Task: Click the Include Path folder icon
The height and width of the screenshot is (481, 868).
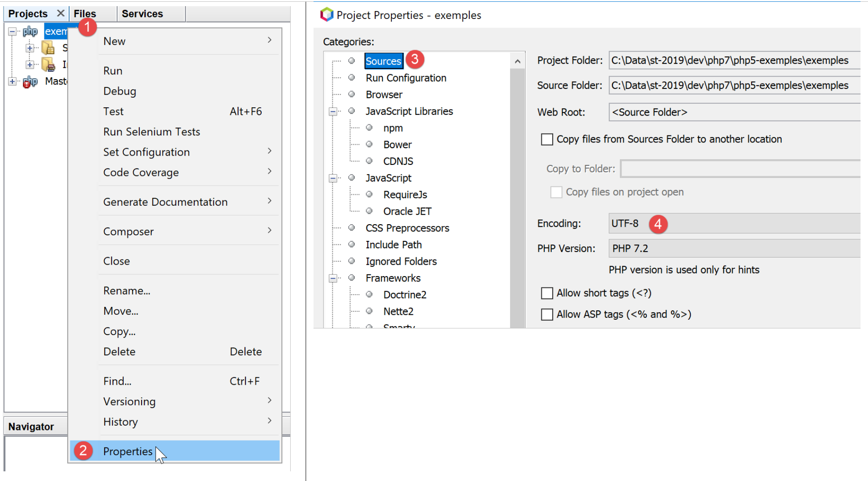Action: click(48, 65)
